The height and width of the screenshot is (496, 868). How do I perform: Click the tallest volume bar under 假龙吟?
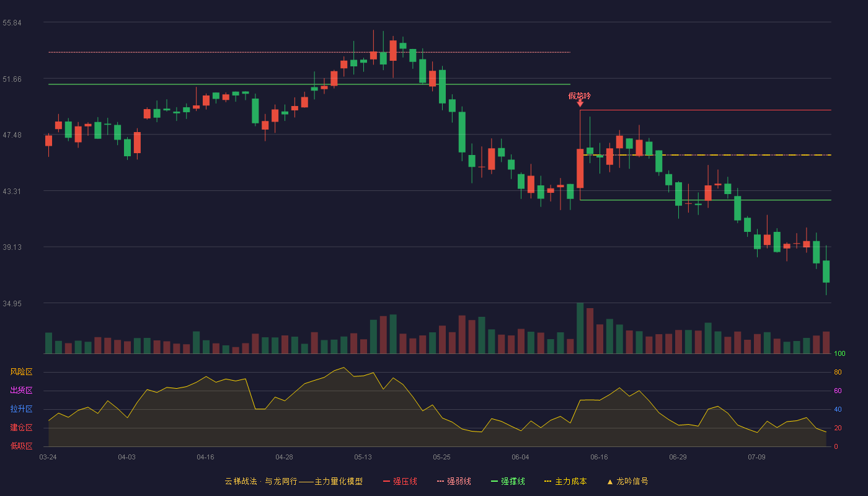[x=580, y=329]
